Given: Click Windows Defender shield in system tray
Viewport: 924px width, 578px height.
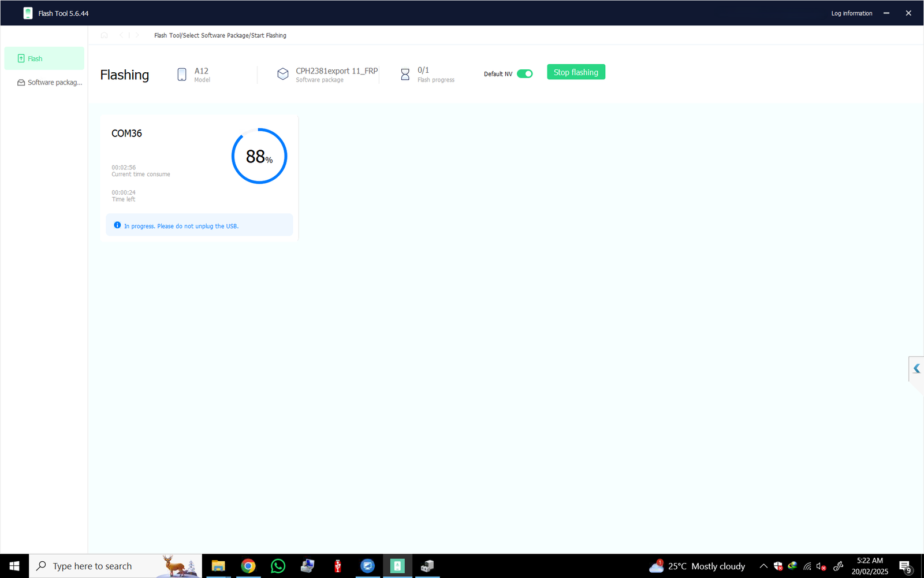Looking at the screenshot, I should tap(778, 566).
